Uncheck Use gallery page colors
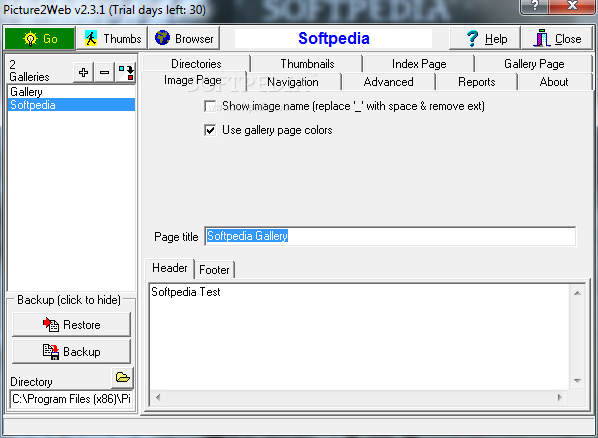598x438 pixels. point(210,130)
